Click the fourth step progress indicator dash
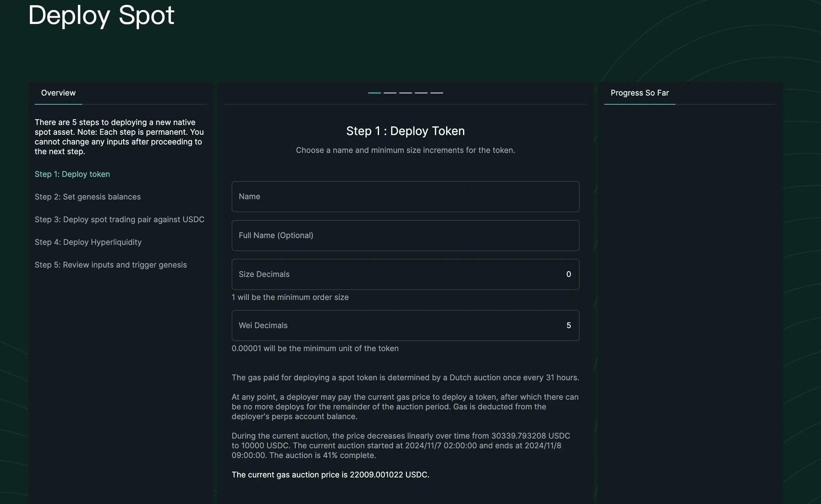 (421, 93)
